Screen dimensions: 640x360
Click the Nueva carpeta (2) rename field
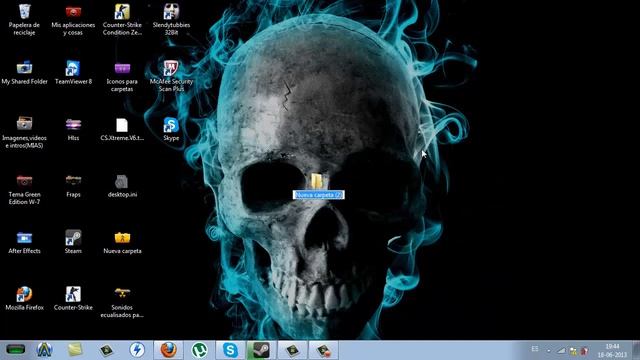(x=318, y=195)
